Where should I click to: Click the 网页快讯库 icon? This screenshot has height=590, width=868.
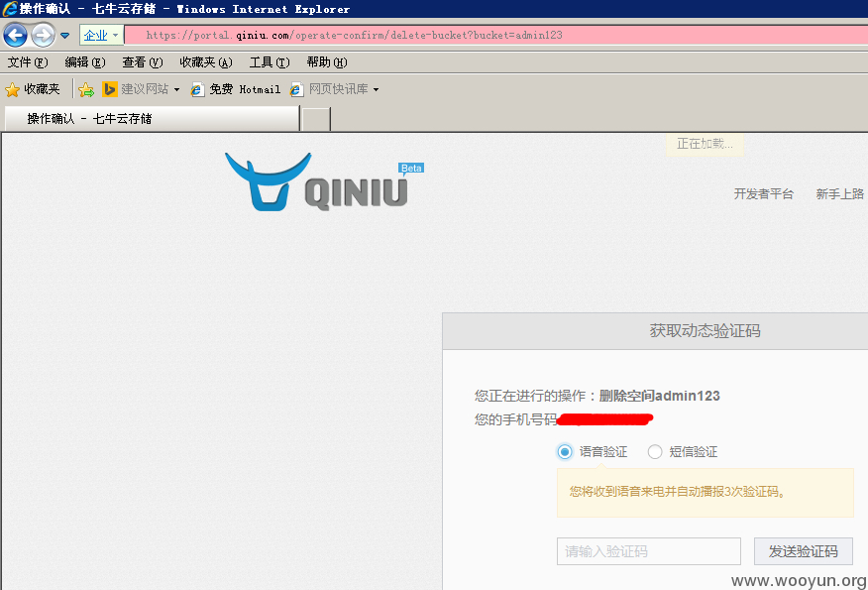point(296,89)
